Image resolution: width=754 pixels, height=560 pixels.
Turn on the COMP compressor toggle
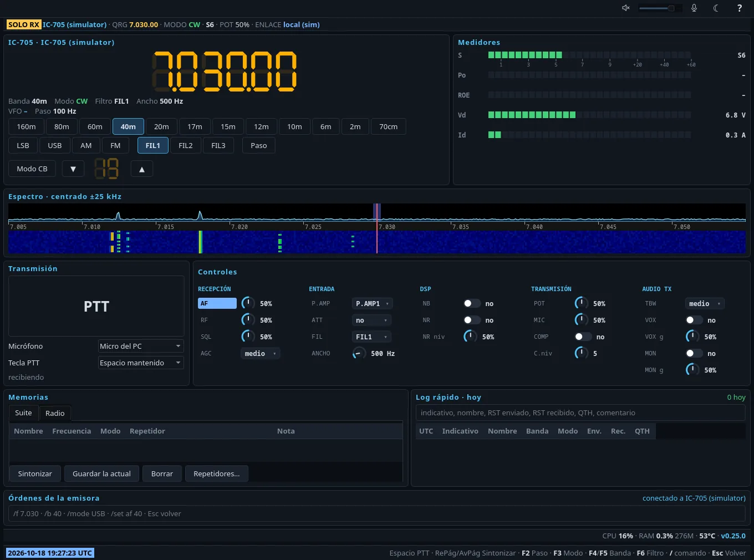pos(583,337)
